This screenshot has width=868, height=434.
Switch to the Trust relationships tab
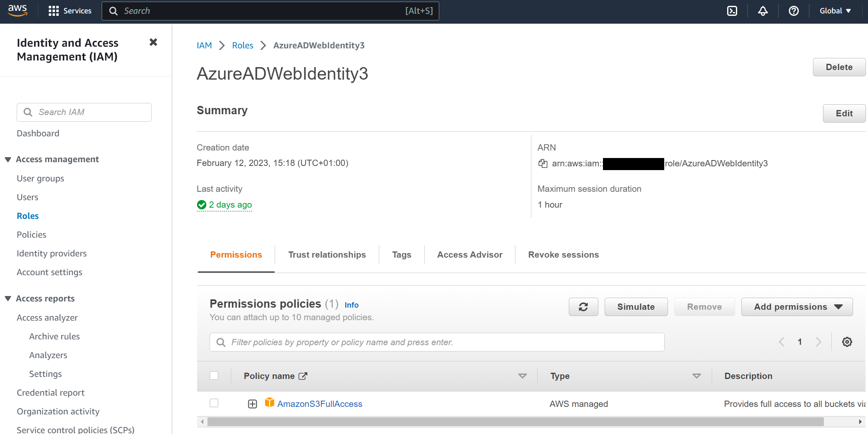click(x=327, y=255)
